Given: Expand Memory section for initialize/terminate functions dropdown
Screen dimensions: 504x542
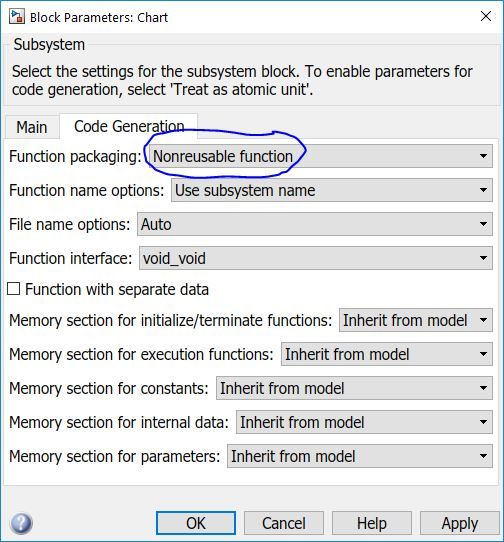Looking at the screenshot, I should pyautogui.click(x=416, y=320).
